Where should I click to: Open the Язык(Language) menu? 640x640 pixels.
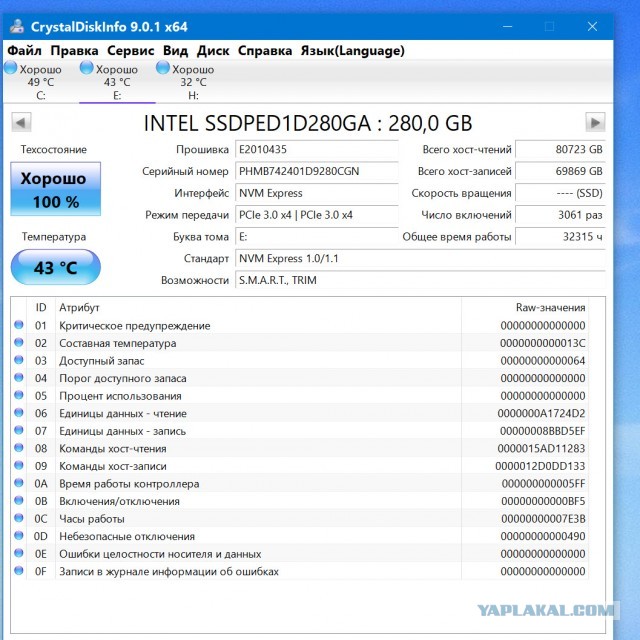tap(353, 51)
